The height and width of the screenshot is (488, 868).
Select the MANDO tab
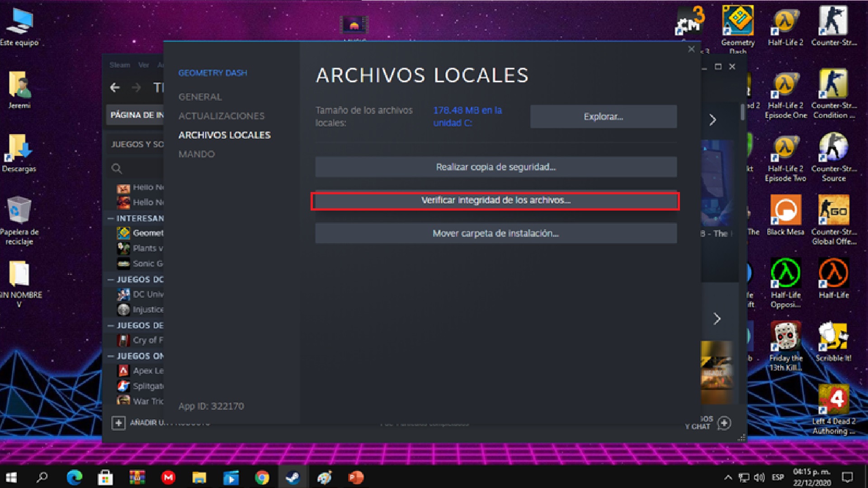point(196,154)
